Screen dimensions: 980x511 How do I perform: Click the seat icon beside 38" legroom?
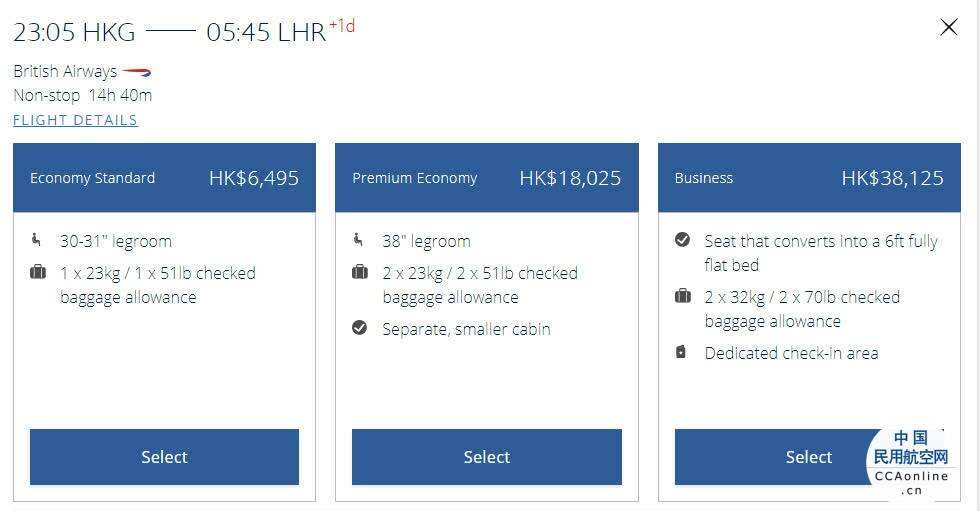point(358,240)
